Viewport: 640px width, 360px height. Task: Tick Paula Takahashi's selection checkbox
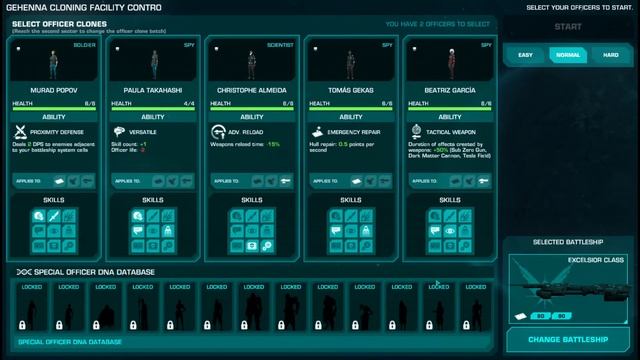tap(118, 49)
